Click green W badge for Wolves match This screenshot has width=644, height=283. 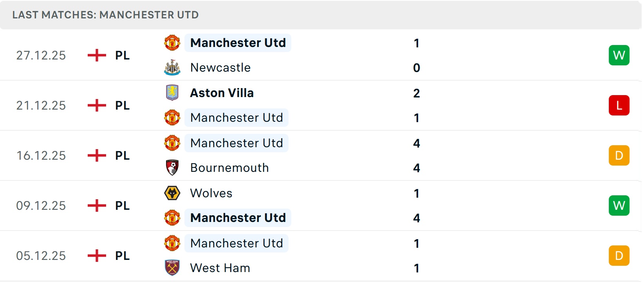click(619, 205)
